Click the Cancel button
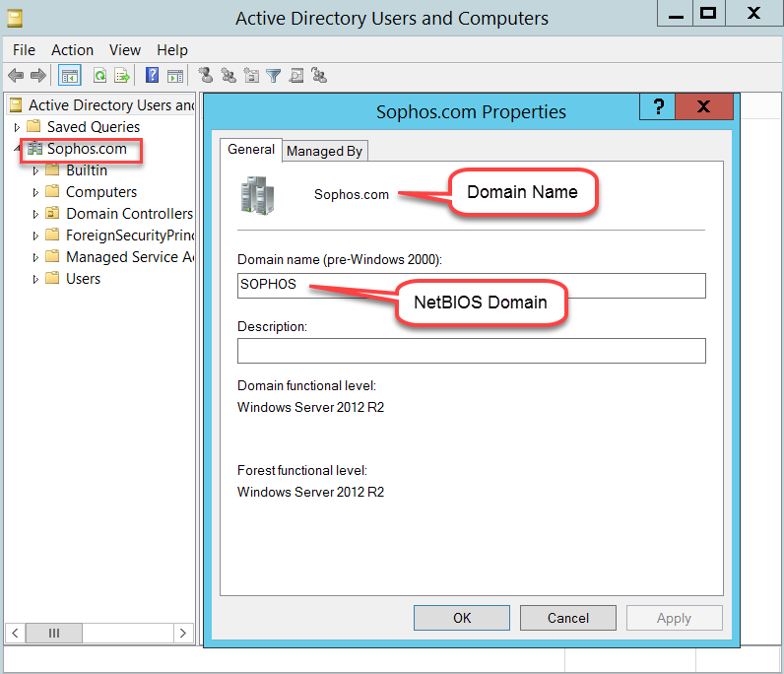The width and height of the screenshot is (784, 674). click(x=568, y=618)
